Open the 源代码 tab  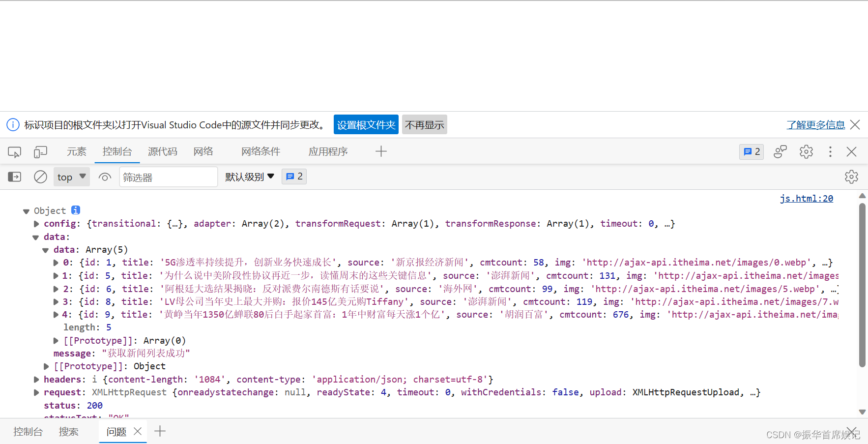[x=162, y=151]
